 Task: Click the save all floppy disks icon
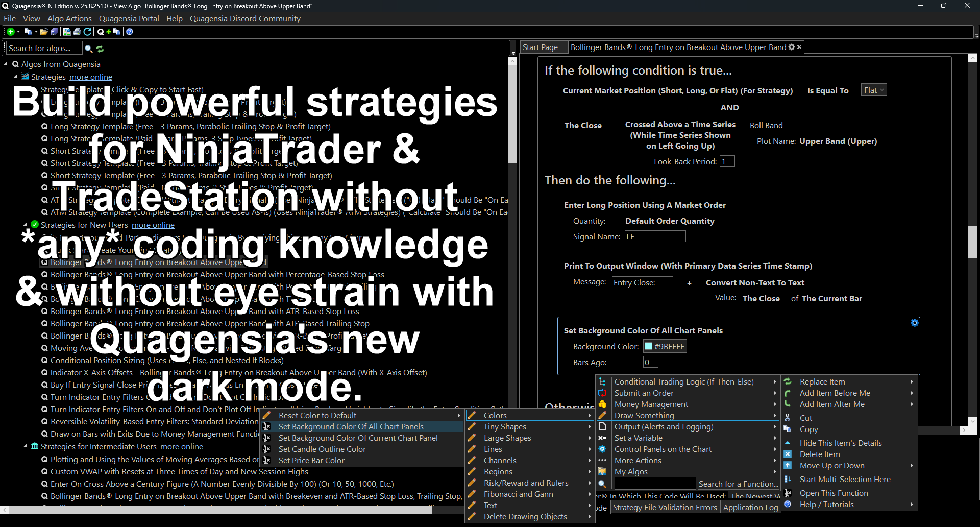[x=54, y=32]
